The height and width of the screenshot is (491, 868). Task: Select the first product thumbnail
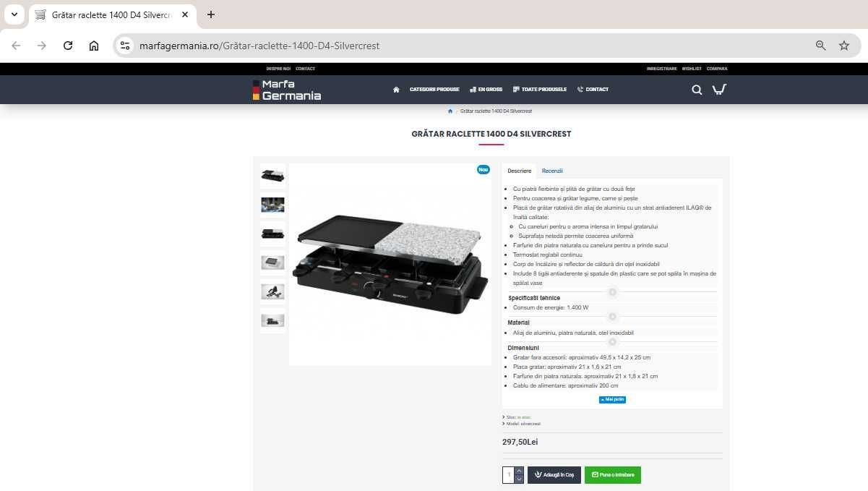(x=272, y=176)
